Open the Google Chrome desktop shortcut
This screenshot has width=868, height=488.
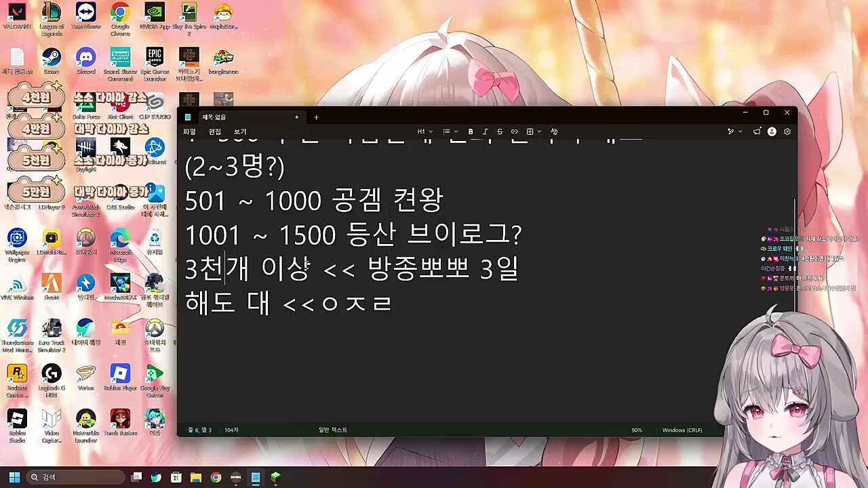[x=120, y=18]
